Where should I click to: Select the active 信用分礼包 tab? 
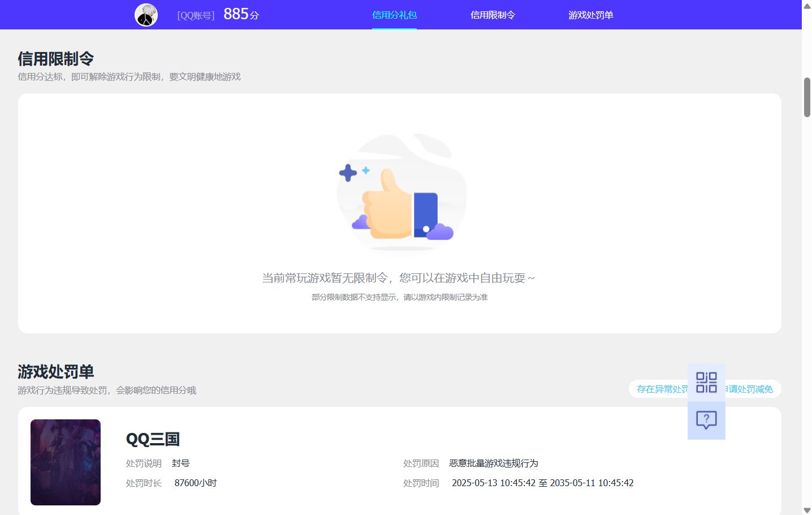coord(394,15)
